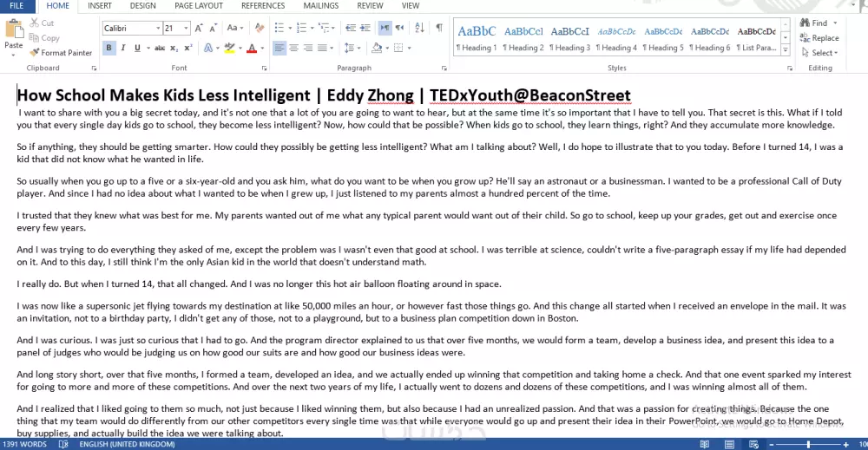Screen dimensions: 868x450
Task: Click the Sort paragraph icon
Action: pyautogui.click(x=419, y=29)
